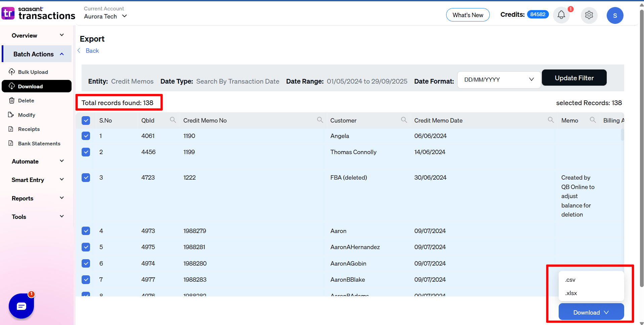This screenshot has height=325, width=644.
Task: Uncheck the FBA (deleted) record checkbox
Action: click(x=86, y=178)
